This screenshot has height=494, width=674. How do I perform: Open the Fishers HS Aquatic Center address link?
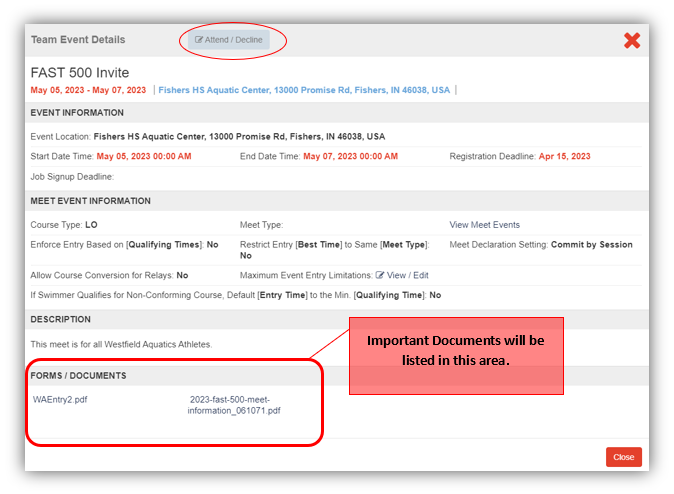point(304,90)
